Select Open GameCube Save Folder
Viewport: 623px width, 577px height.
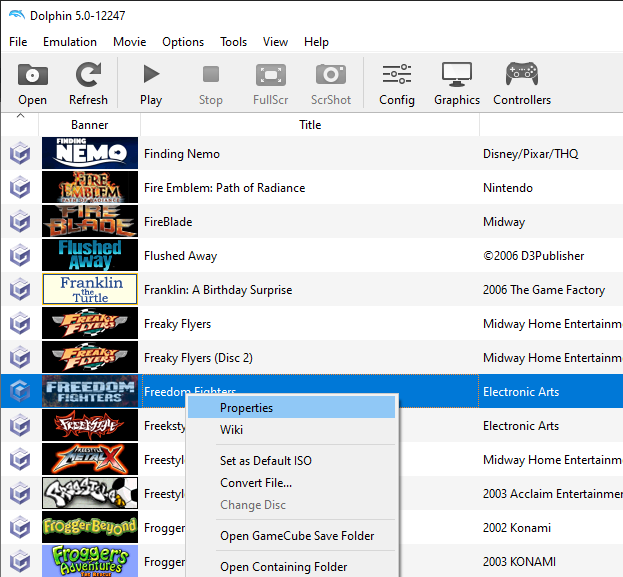point(291,536)
